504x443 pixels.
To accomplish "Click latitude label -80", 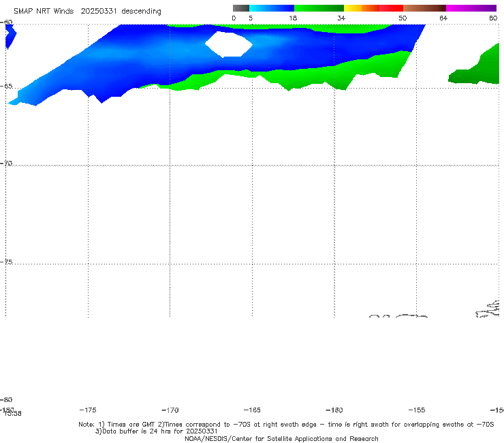I will click(x=6, y=399).
